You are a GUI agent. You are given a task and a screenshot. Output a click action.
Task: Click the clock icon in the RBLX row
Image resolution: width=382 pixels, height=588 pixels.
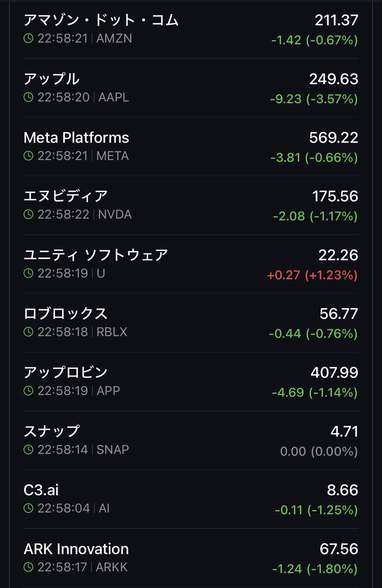coord(28,332)
